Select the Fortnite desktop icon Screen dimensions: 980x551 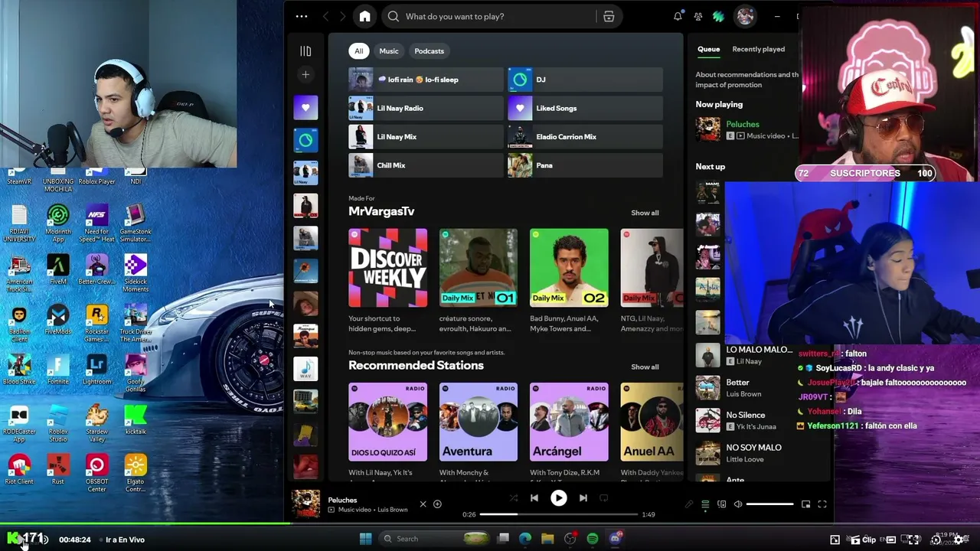(58, 369)
